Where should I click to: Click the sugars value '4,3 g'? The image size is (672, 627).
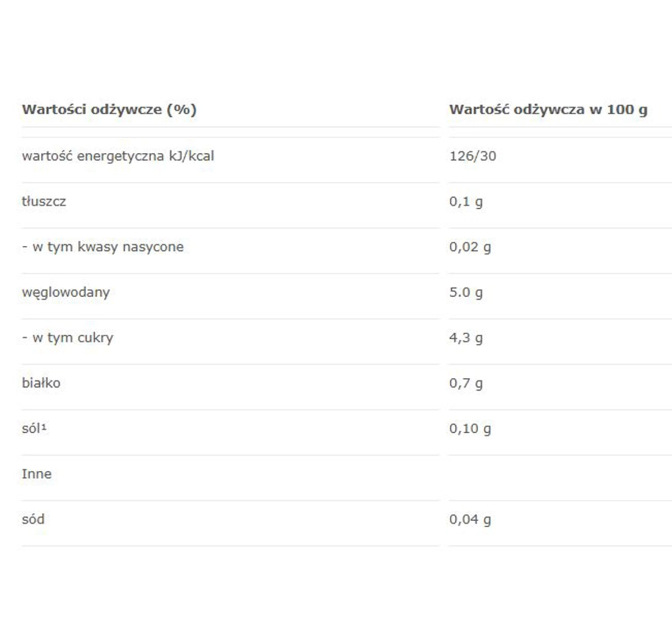pos(465,338)
